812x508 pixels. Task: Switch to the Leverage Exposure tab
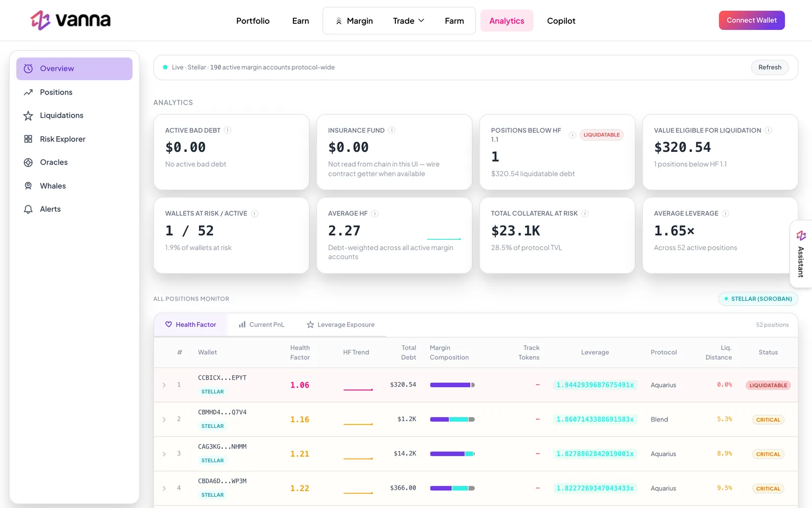coord(341,325)
